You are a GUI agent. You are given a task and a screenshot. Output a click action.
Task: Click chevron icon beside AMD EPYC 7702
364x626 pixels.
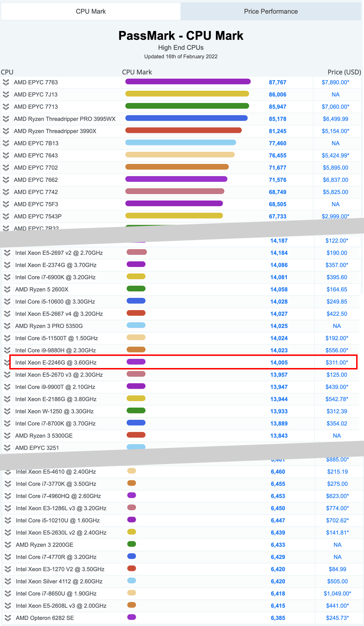point(6,168)
